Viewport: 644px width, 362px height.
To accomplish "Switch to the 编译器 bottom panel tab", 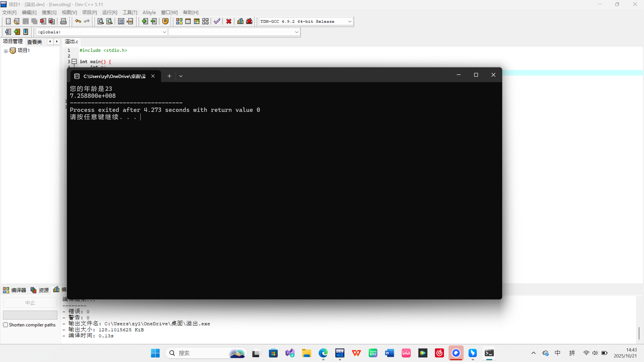I will [15, 290].
